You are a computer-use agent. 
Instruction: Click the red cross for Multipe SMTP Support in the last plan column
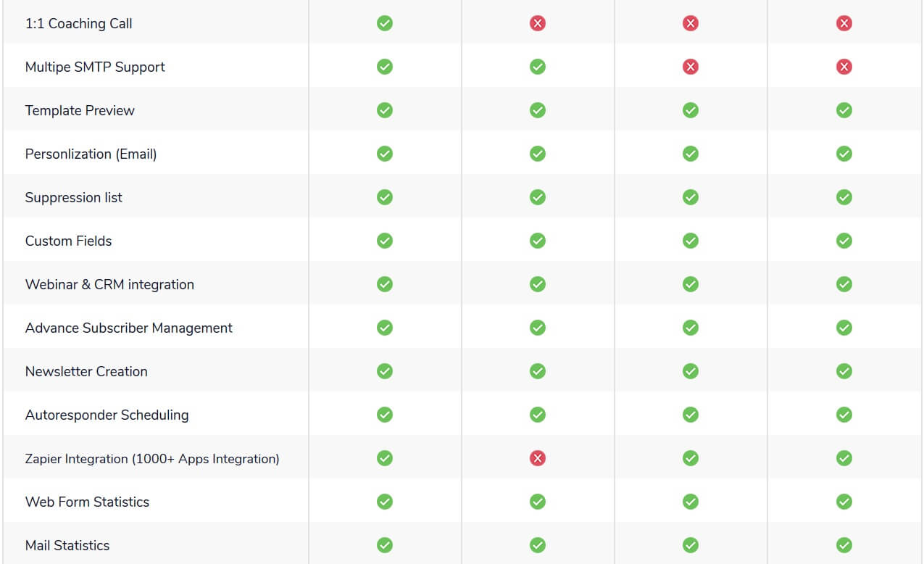point(844,67)
